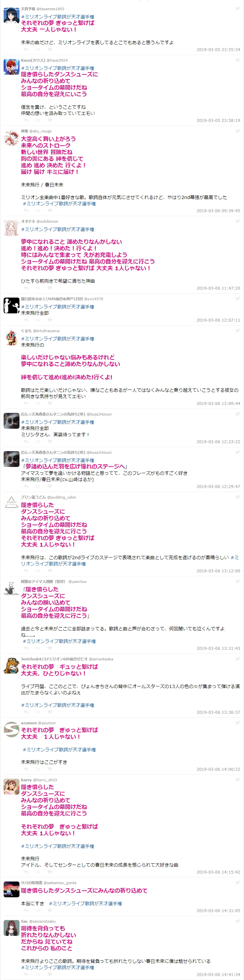Retweet the tweet by @pudding_udon
The height and width of the screenshot is (980, 244).
tap(38, 571)
